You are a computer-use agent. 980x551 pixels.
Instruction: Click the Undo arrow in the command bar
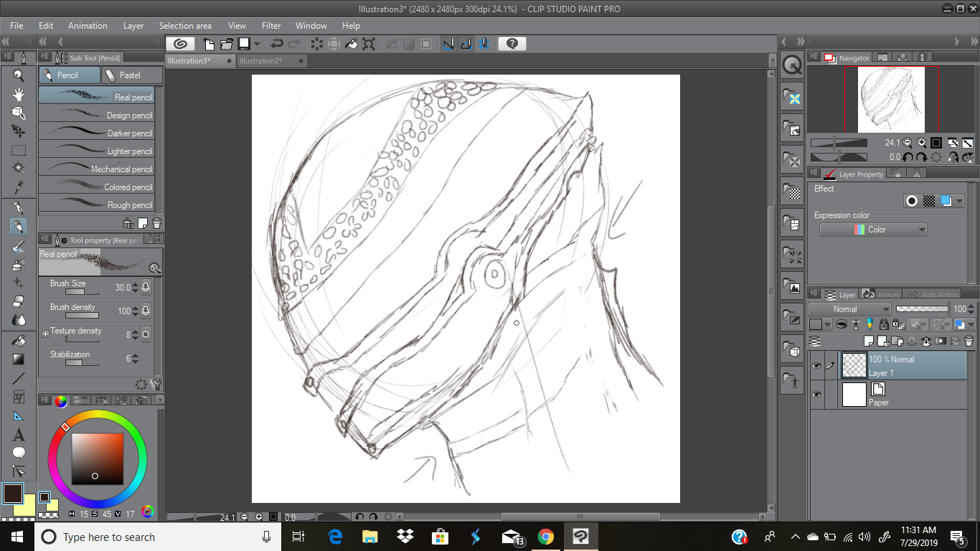click(276, 44)
